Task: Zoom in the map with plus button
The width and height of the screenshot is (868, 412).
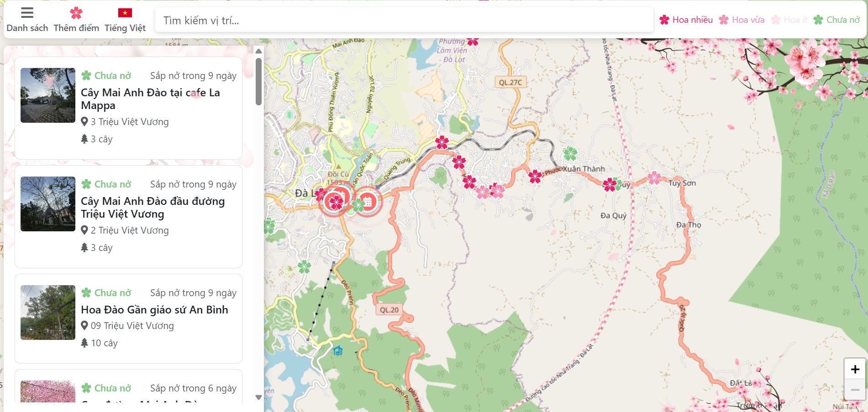Action: 855,369
